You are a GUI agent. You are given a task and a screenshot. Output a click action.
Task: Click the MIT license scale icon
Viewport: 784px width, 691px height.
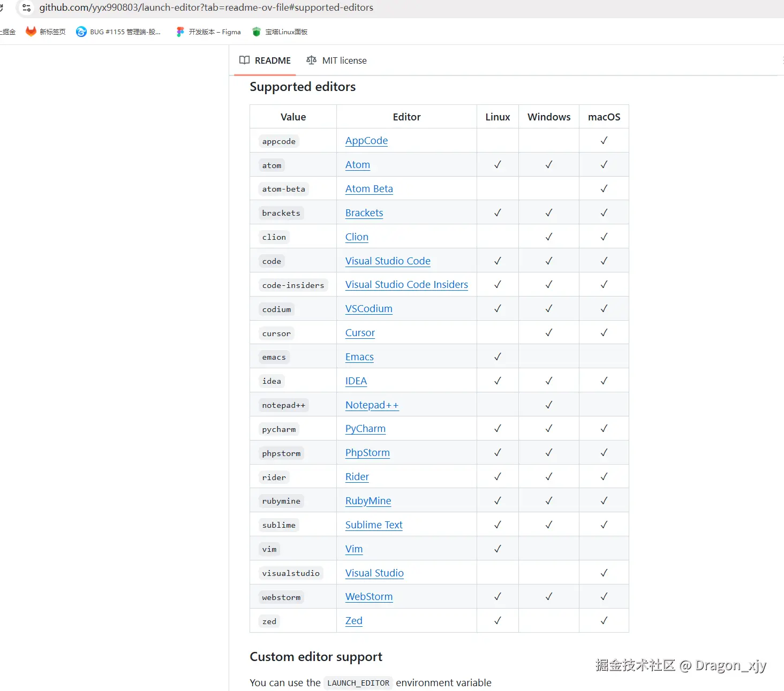click(x=311, y=60)
